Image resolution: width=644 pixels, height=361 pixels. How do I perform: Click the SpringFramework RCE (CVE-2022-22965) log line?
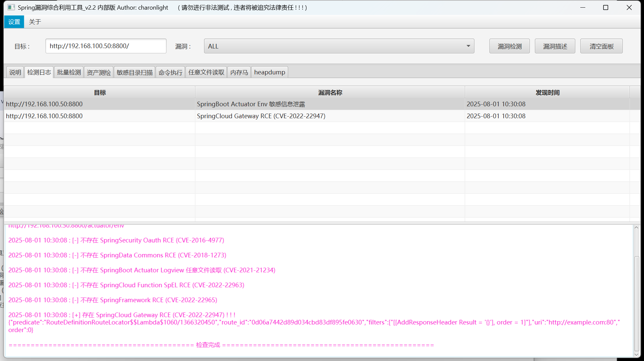click(x=113, y=300)
